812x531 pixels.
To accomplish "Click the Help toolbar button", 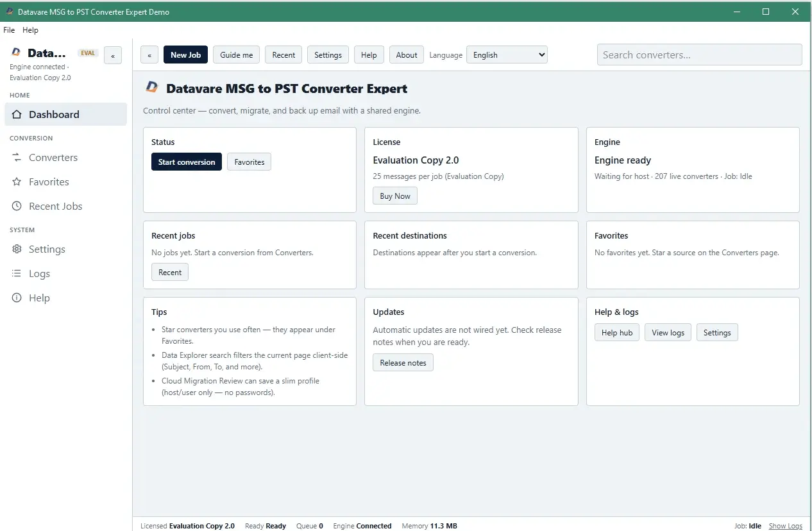I will (x=369, y=55).
